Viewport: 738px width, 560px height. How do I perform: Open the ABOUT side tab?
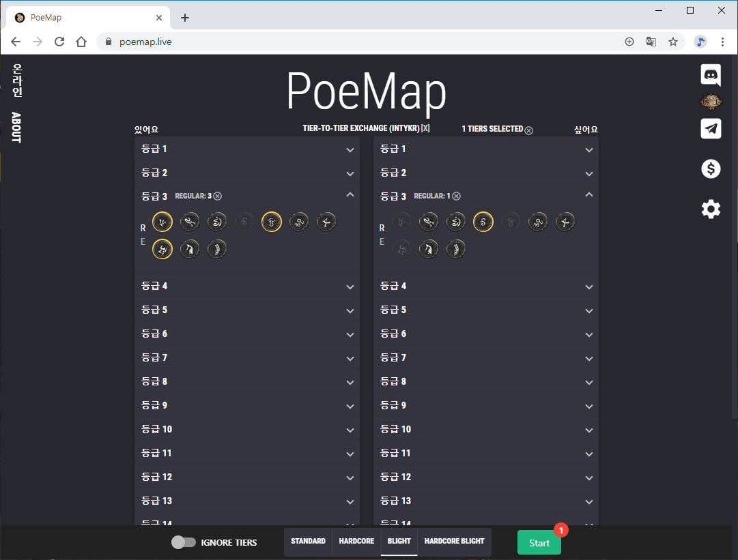pyautogui.click(x=16, y=128)
